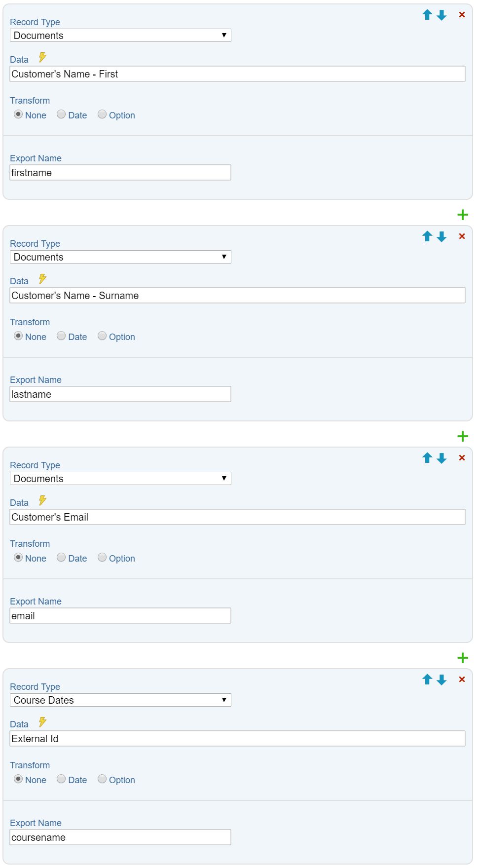Click the Customer's Name - Surname data field
Viewport: 479px width, 868px height.
point(237,296)
